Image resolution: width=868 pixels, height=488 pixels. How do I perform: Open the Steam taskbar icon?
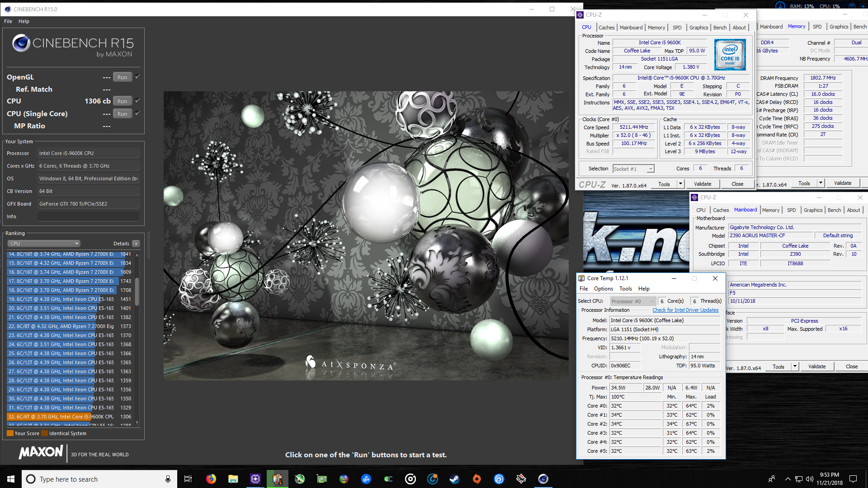click(x=454, y=479)
